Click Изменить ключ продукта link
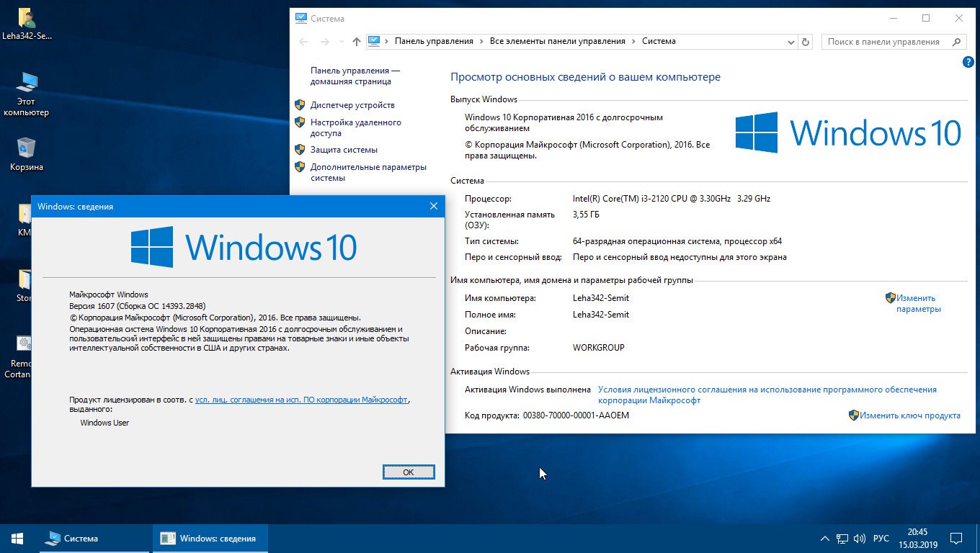This screenshot has height=553, width=980. click(x=909, y=415)
